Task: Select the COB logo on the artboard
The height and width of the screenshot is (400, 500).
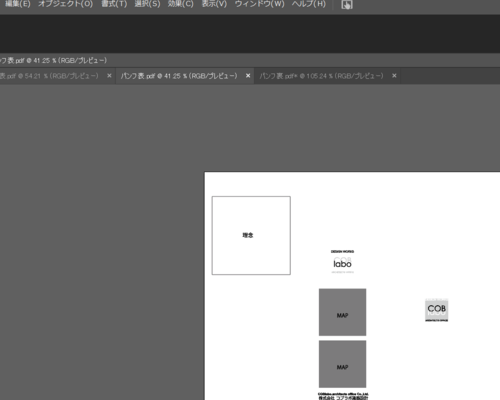Action: (x=436, y=310)
